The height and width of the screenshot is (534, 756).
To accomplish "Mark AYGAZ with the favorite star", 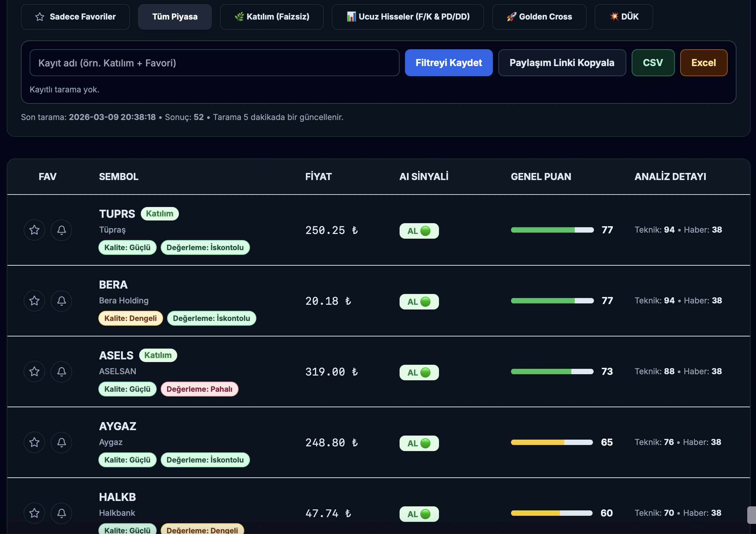I will point(34,442).
